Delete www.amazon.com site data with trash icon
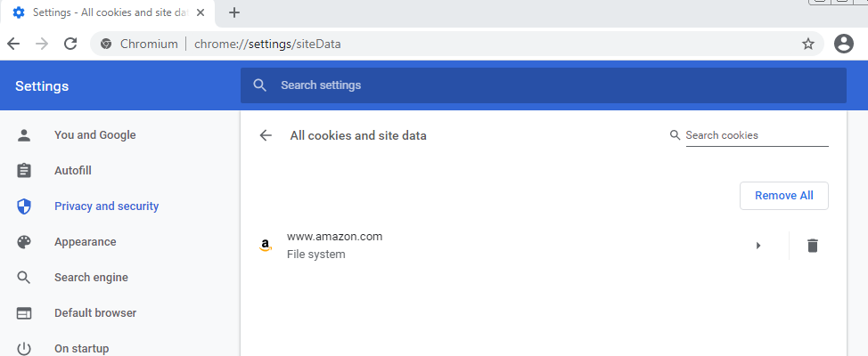This screenshot has width=868, height=356. pyautogui.click(x=812, y=246)
